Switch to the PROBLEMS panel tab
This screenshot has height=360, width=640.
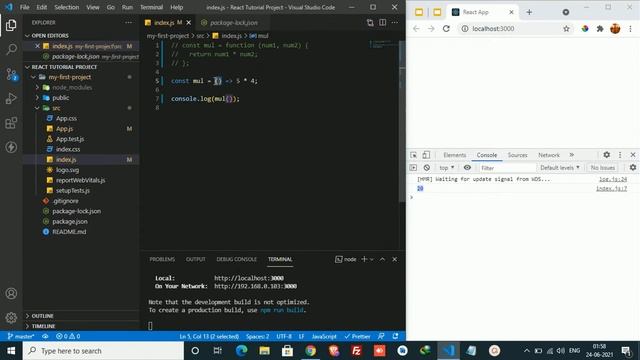[162, 259]
